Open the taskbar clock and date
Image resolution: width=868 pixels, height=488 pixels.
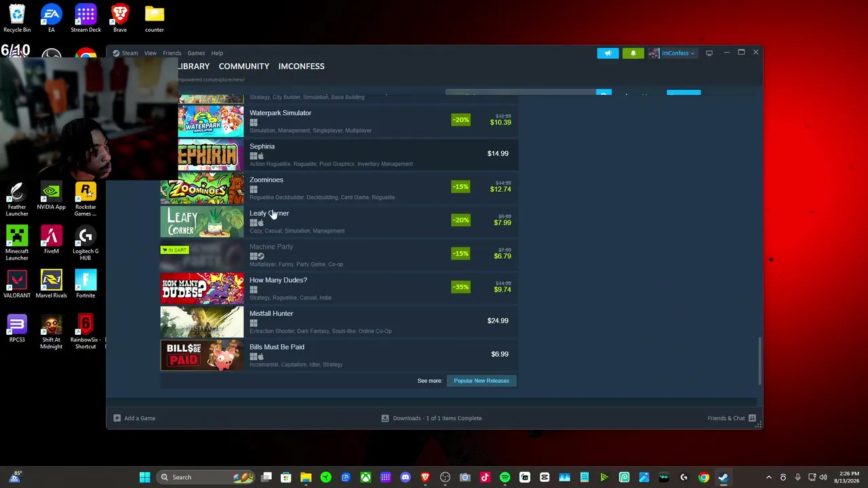point(848,477)
